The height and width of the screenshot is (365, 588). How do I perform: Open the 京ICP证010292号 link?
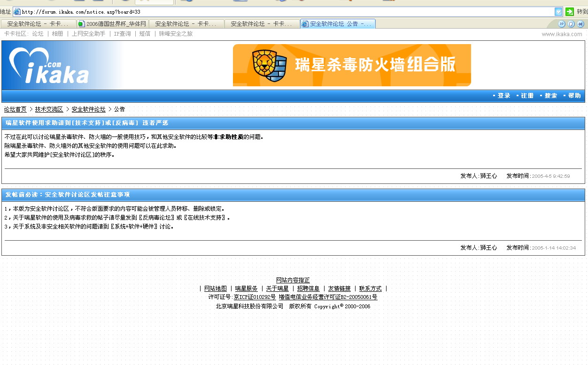255,297
